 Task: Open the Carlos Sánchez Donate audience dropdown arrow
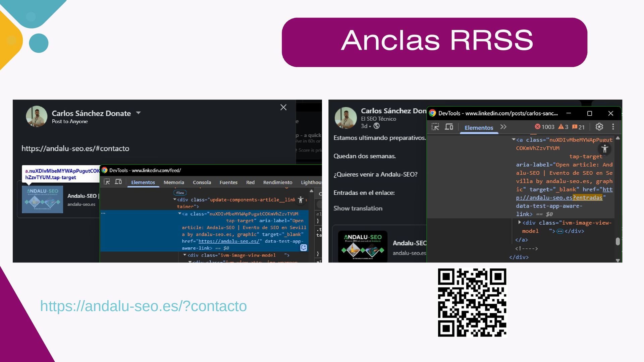(x=138, y=113)
